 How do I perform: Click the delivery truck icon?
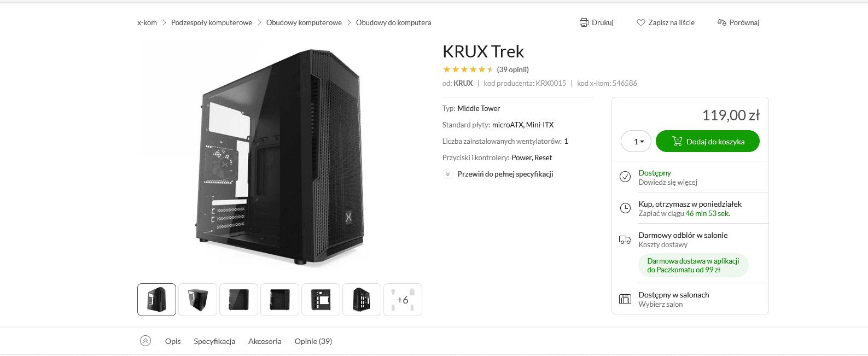coord(625,240)
